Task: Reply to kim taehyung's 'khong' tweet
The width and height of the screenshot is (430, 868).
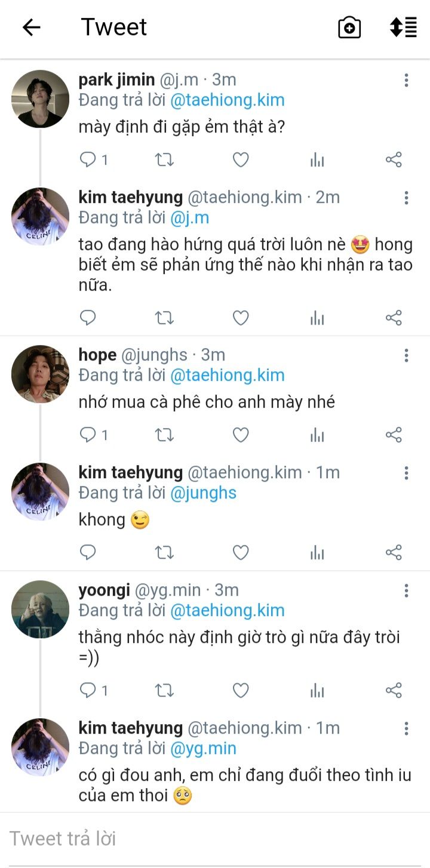Action: (88, 553)
